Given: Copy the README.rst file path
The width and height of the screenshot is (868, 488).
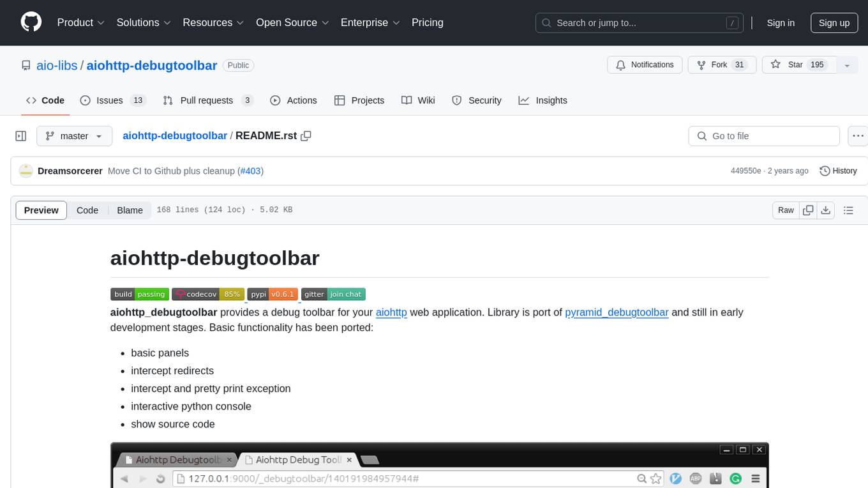Looking at the screenshot, I should point(306,136).
